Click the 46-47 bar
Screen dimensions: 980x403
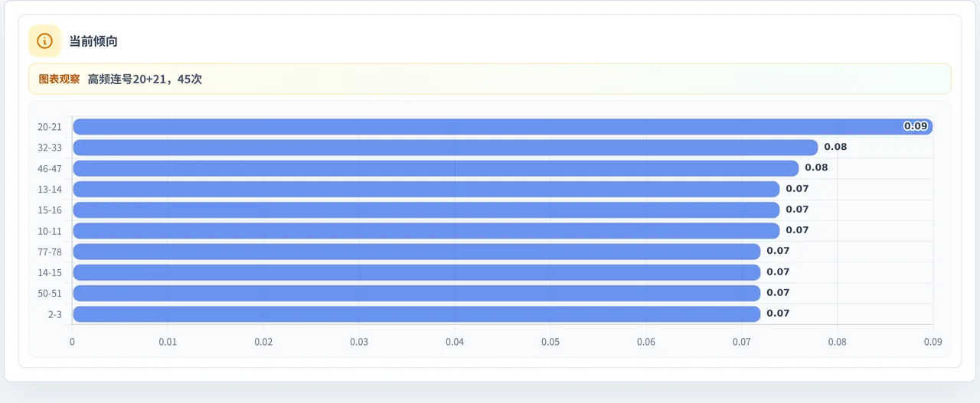tap(436, 168)
